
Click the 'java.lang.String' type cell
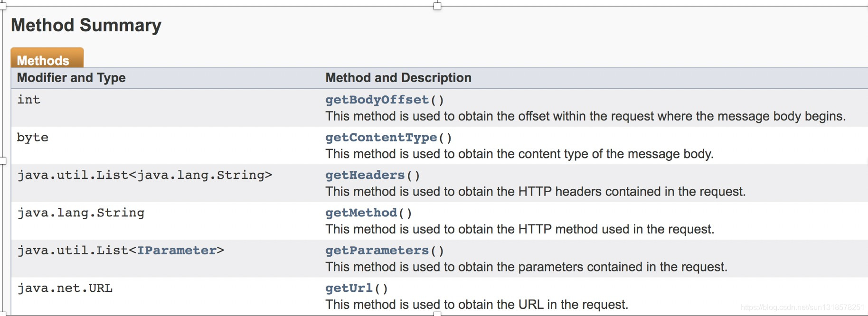tap(81, 213)
